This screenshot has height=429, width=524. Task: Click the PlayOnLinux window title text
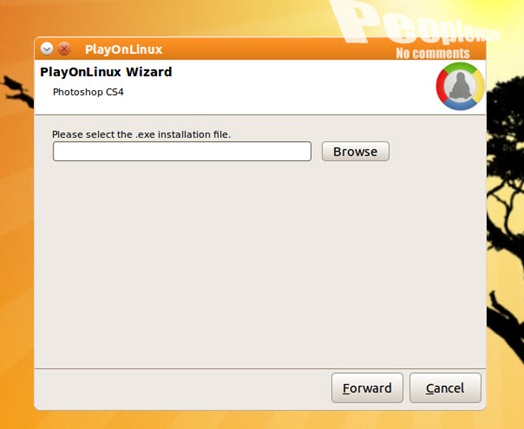124,49
